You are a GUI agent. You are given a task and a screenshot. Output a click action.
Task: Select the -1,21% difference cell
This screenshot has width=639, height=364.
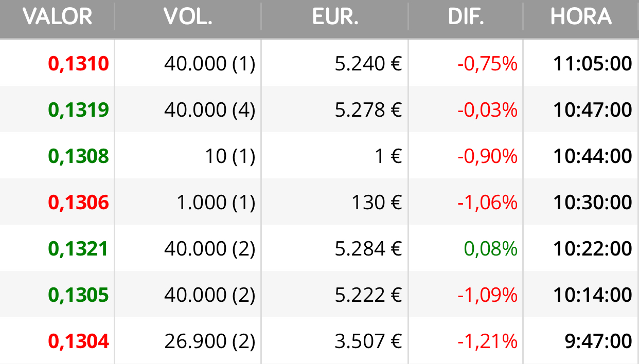487,341
